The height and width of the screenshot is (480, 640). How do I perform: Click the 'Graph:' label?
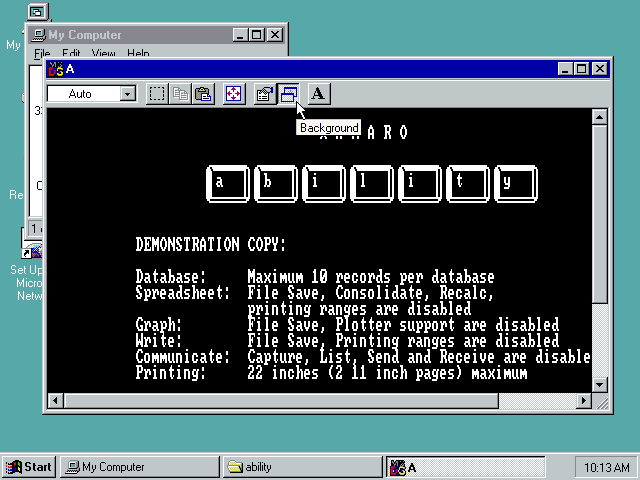click(158, 325)
